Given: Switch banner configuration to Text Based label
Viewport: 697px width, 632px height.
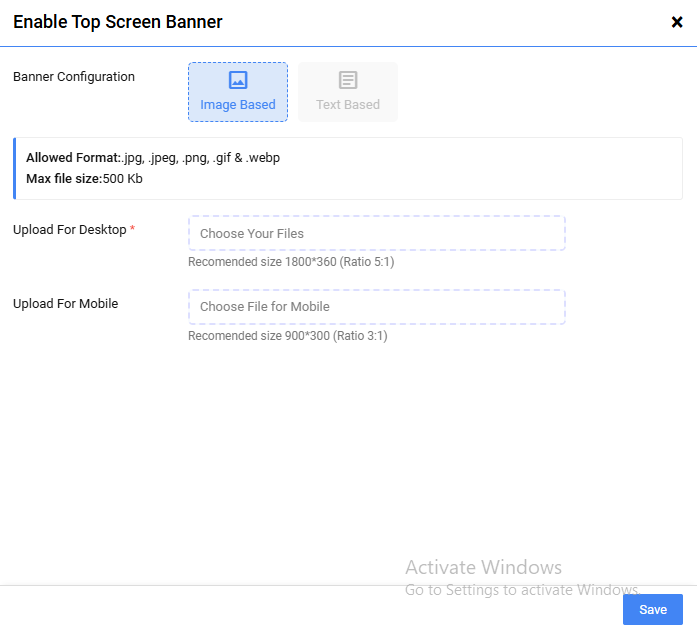Looking at the screenshot, I should click(348, 105).
